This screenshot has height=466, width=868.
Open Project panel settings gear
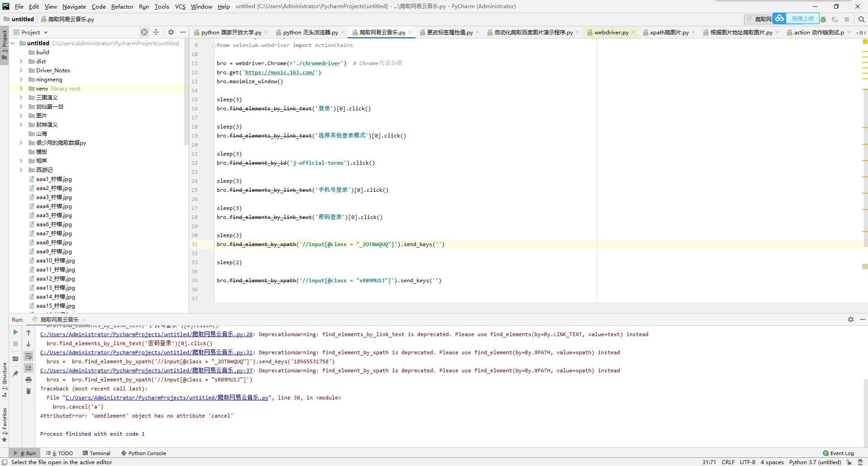(x=171, y=32)
